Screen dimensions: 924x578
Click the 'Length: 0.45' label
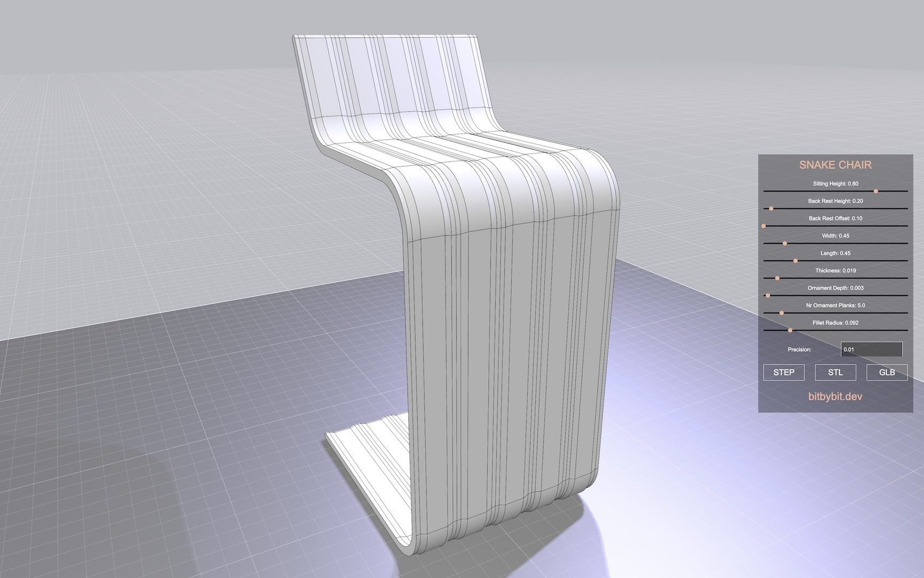click(836, 253)
